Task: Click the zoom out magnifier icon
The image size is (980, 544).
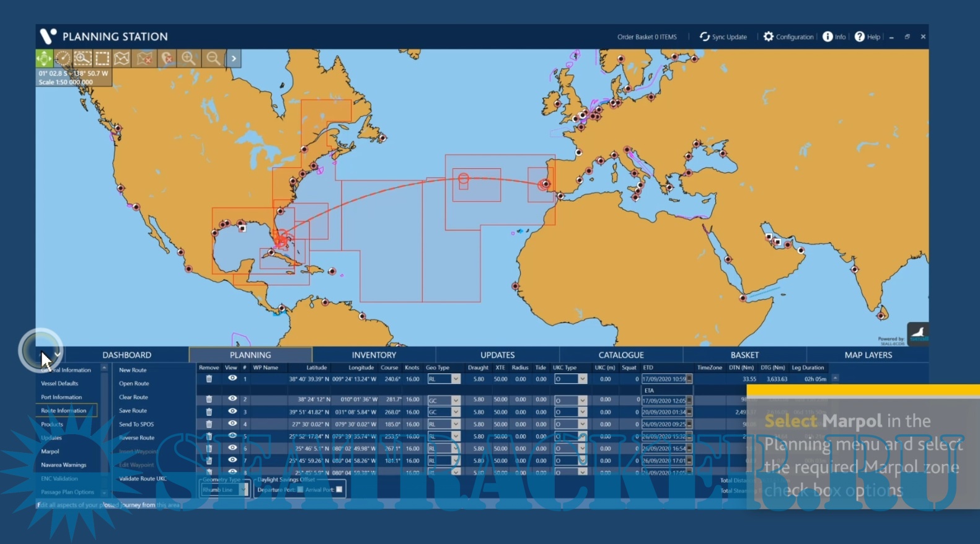Action: pos(213,58)
